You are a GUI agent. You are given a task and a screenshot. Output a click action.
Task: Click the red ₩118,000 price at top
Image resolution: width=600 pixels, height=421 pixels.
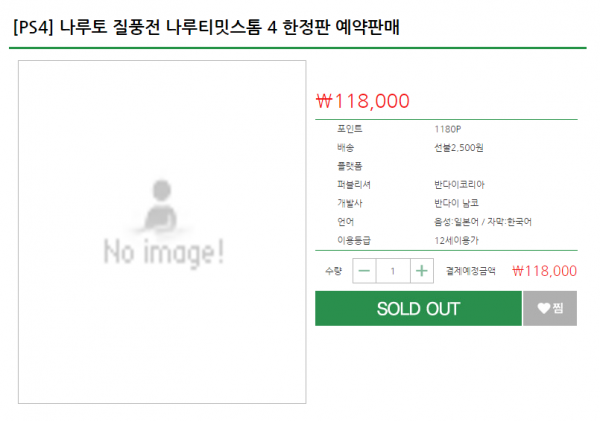point(362,100)
